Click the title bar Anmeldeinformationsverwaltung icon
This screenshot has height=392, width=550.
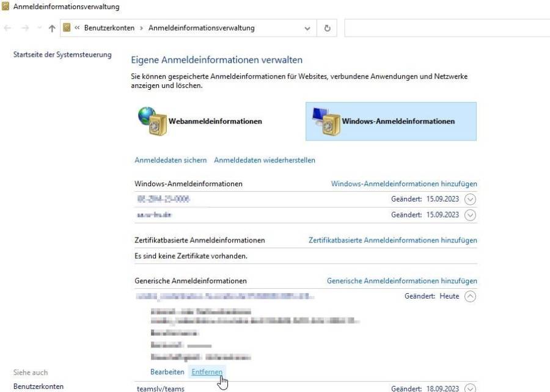5,6
